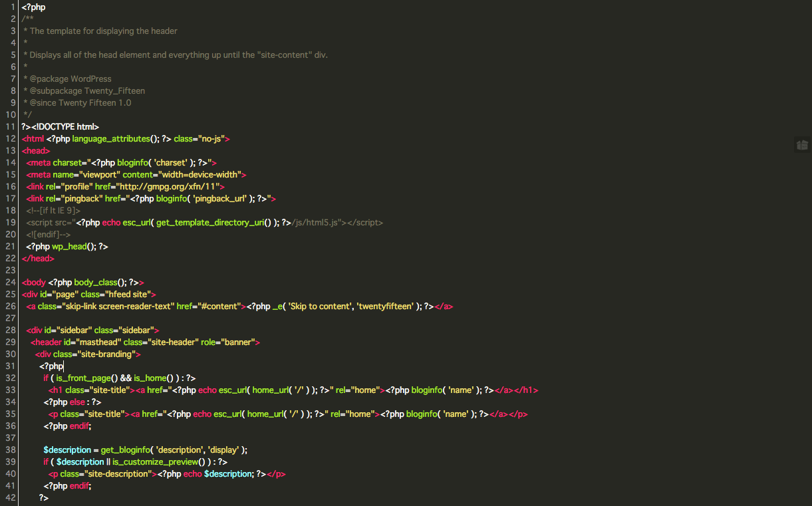Click the id="sidebar" attribute
The width and height of the screenshot is (812, 506).
[x=68, y=330]
